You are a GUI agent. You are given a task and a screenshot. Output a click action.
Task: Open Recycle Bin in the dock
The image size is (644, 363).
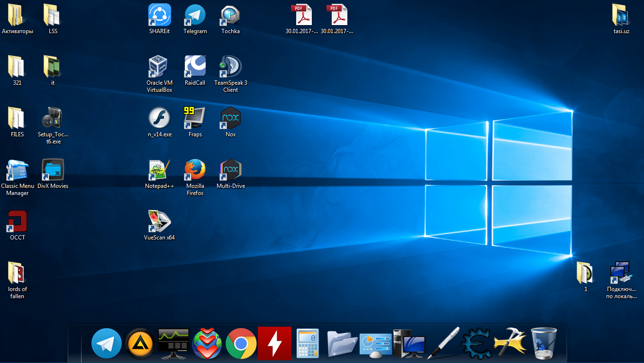point(544,344)
